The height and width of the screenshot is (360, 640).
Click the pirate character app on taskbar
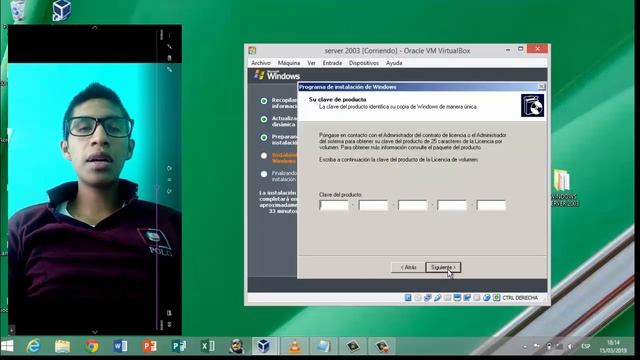pos(236,347)
